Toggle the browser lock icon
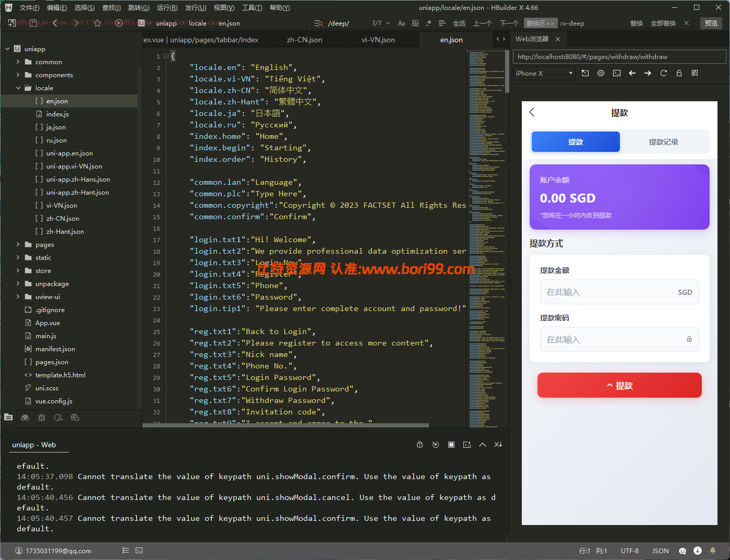Screen dimensions: 730x560 click(x=679, y=73)
